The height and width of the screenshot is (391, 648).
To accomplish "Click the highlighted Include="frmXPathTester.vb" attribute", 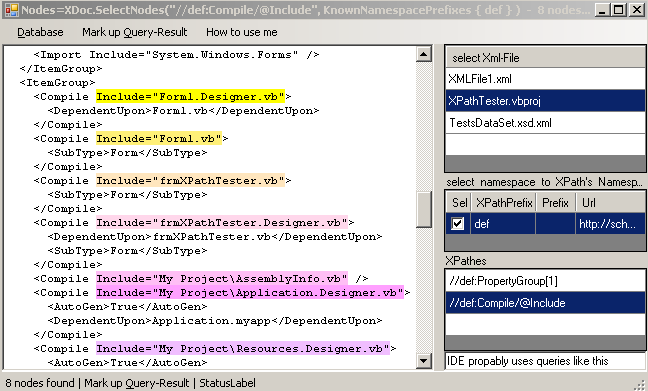I will click(x=191, y=181).
